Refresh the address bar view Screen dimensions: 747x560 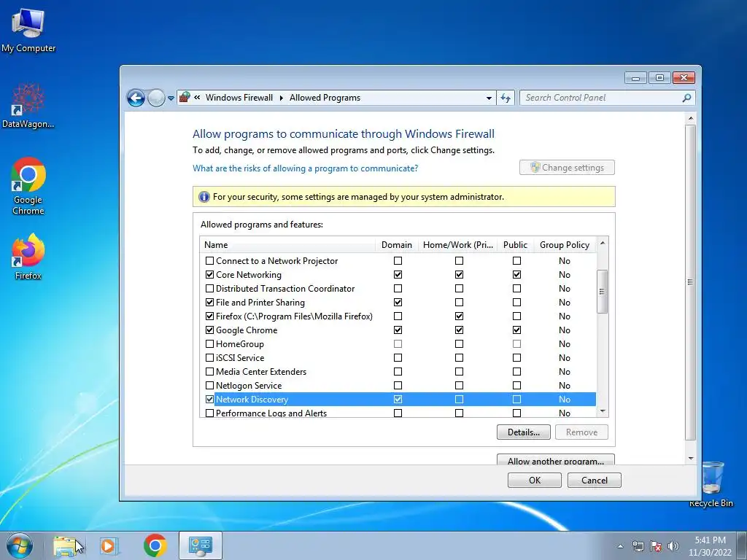point(506,98)
